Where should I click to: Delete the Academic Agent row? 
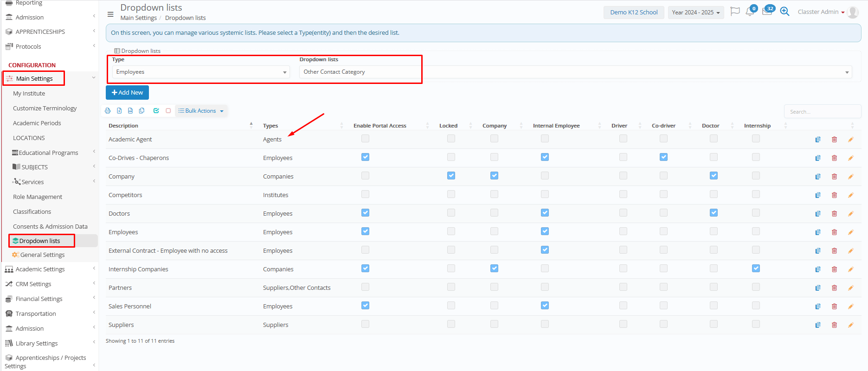(834, 140)
